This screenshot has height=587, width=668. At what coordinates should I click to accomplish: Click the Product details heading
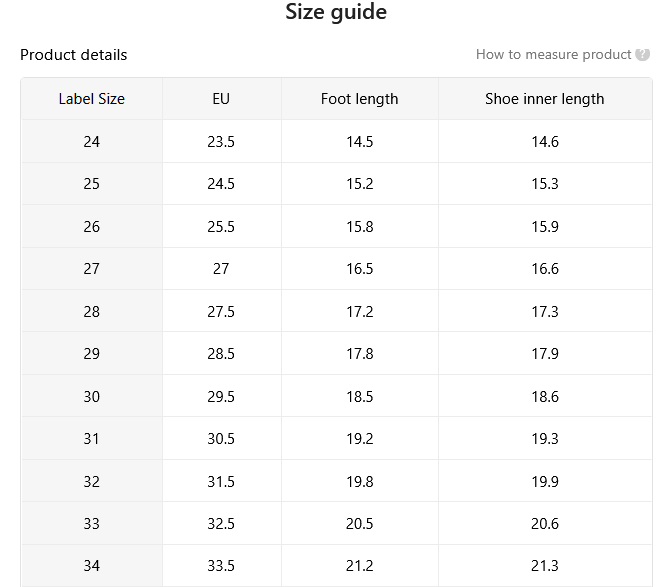[x=74, y=55]
